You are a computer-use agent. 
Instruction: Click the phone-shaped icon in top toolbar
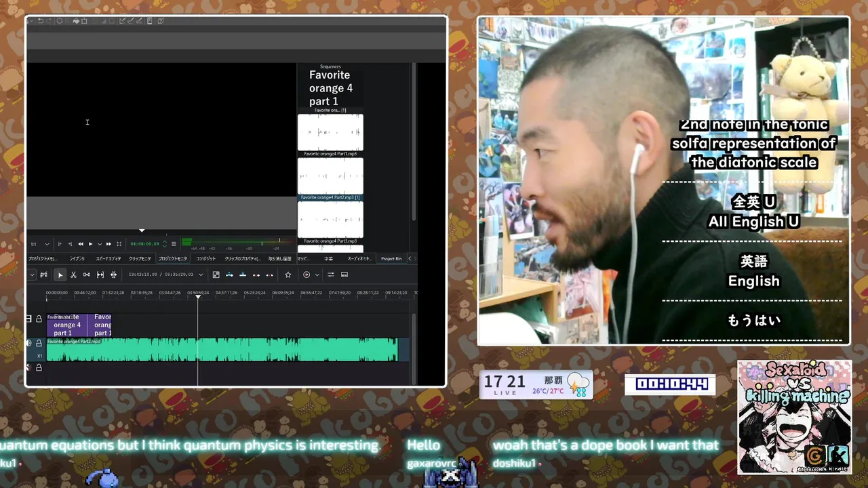pos(150,21)
